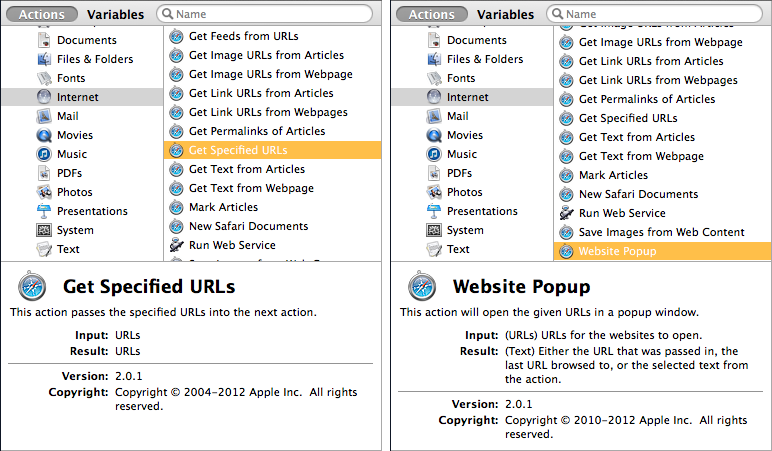Click the highlighted Get Specified URLs action

point(238,150)
